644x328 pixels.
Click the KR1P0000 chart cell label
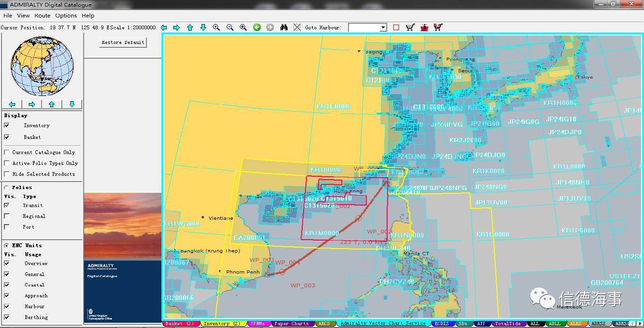[578, 231]
